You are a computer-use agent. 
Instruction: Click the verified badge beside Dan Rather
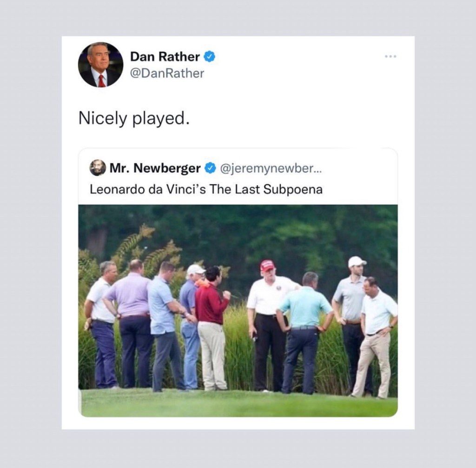[x=210, y=57]
